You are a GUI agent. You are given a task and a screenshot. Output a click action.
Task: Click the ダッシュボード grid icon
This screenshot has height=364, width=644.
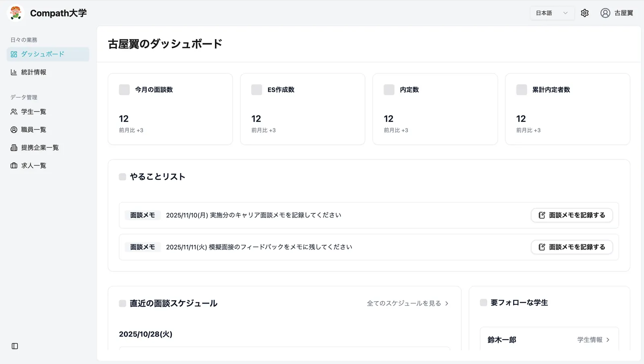[14, 54]
